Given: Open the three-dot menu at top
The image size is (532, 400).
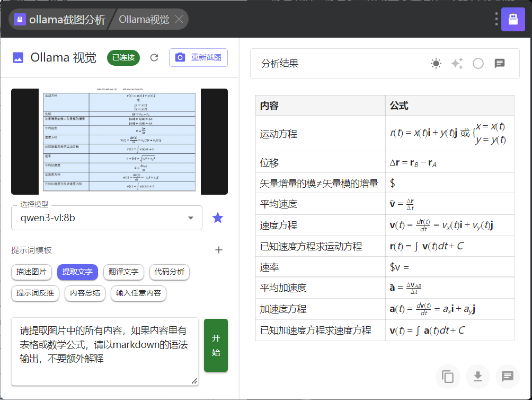Looking at the screenshot, I should (496, 19).
